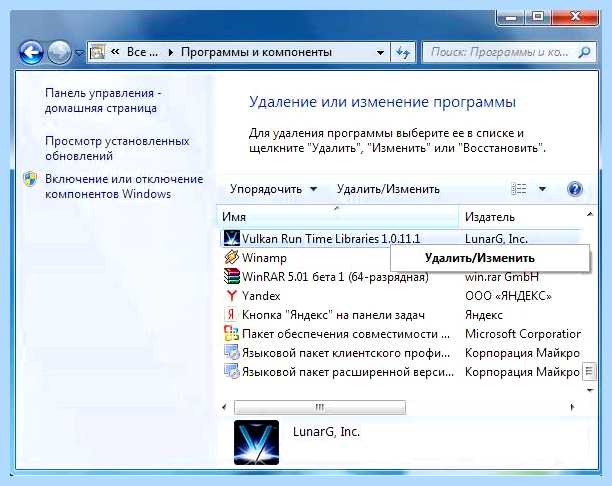Click icon of 'Языковой пакет клиентского профи...'

coord(231,352)
